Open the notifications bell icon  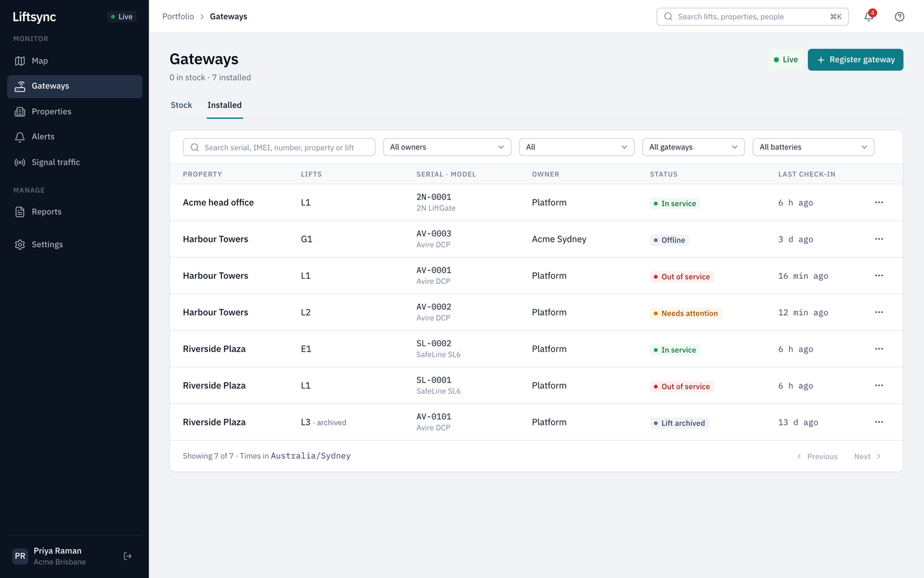pos(869,17)
